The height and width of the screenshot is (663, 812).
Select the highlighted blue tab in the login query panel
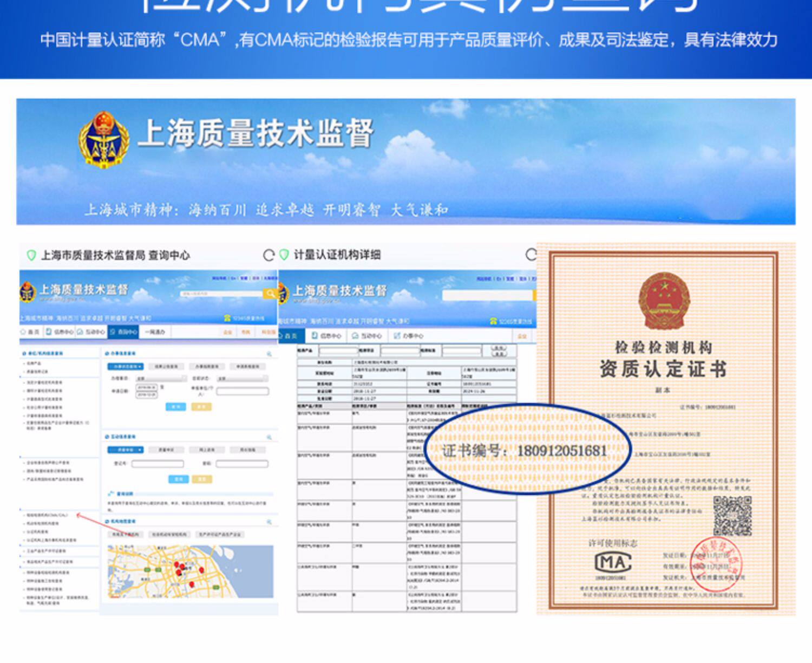(125, 450)
